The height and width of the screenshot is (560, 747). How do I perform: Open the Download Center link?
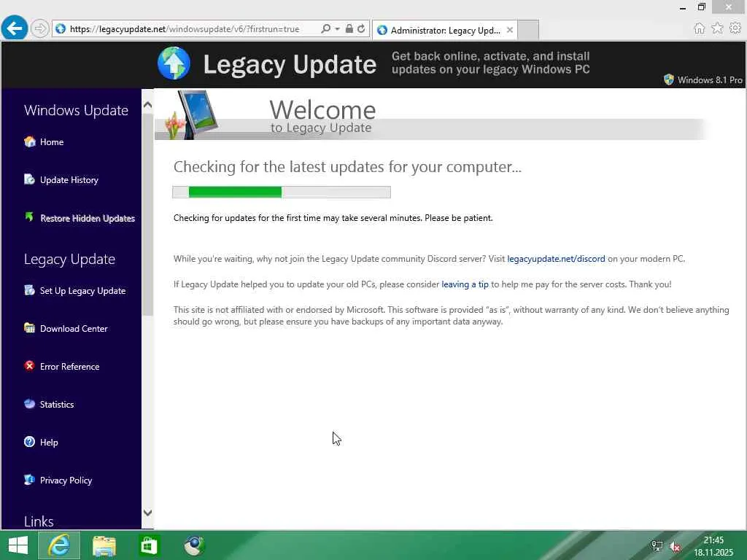pos(74,329)
